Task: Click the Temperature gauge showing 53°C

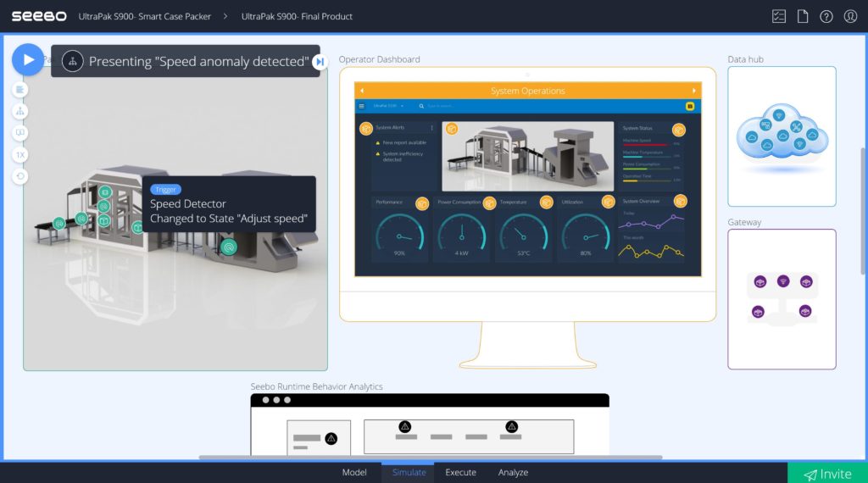Action: 524,235
